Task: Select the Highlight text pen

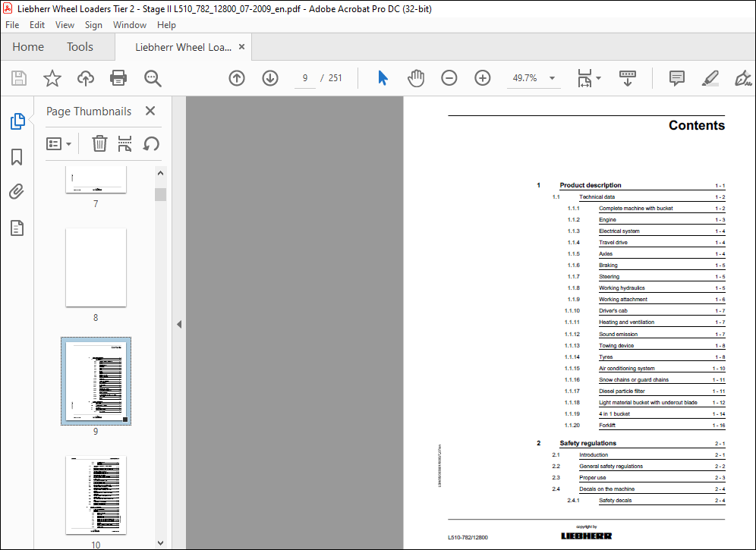Action: pos(710,78)
